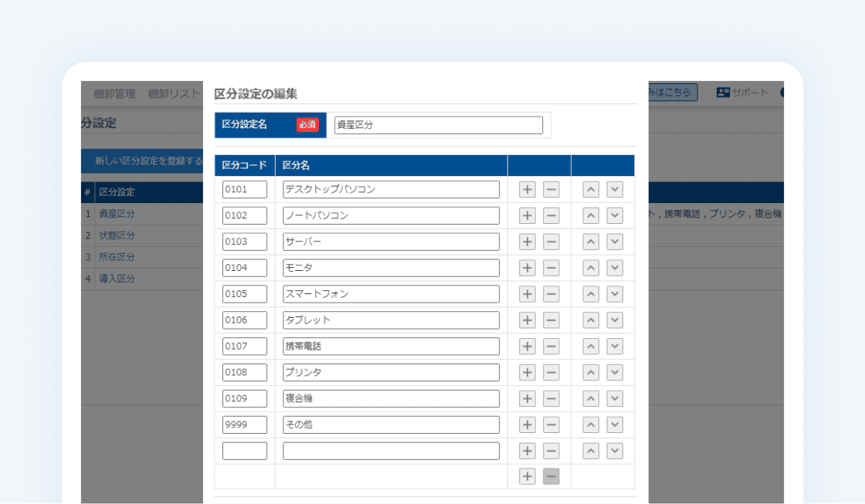The image size is (865, 504).
Task: Edit the code field 0101
Action: [x=244, y=189]
